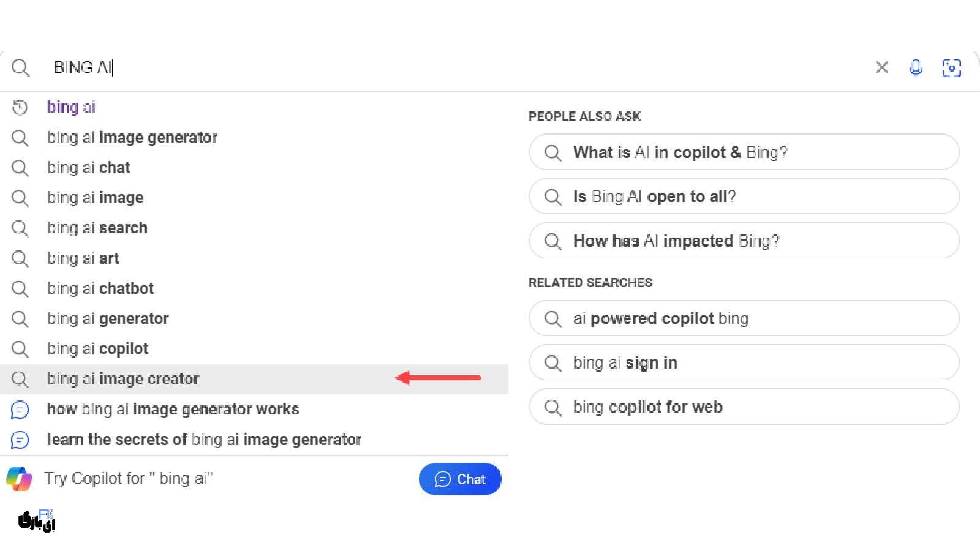Pick 'bing ai generator' suggestion
The height and width of the screenshot is (551, 980).
[x=254, y=318]
